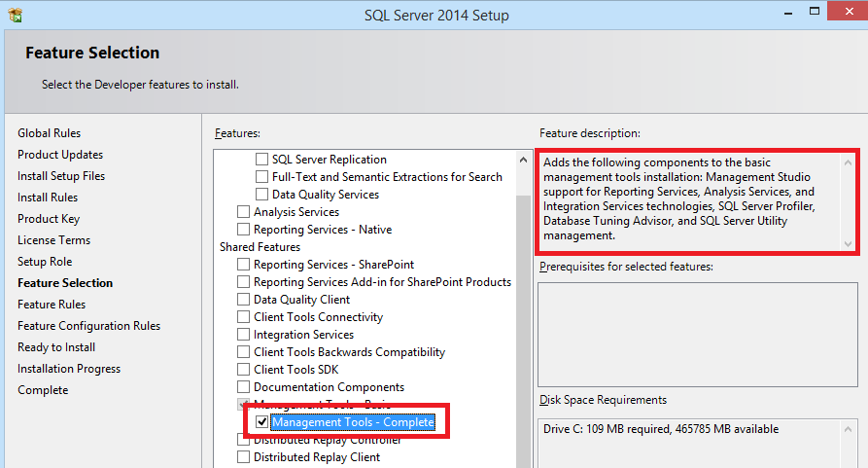868x468 pixels.
Task: Tick Reporting Services - SharePoint checkbox
Action: pos(243,265)
